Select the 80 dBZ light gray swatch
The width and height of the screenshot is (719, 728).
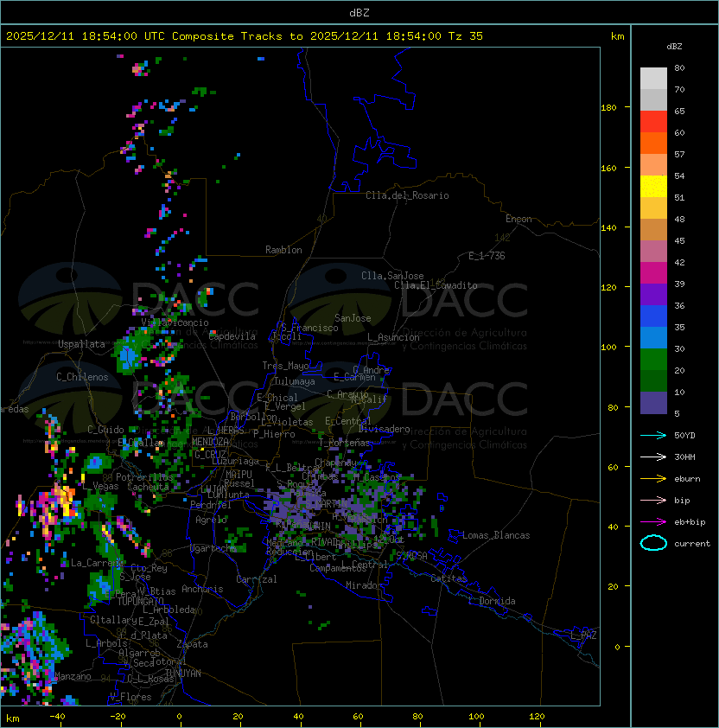click(653, 78)
